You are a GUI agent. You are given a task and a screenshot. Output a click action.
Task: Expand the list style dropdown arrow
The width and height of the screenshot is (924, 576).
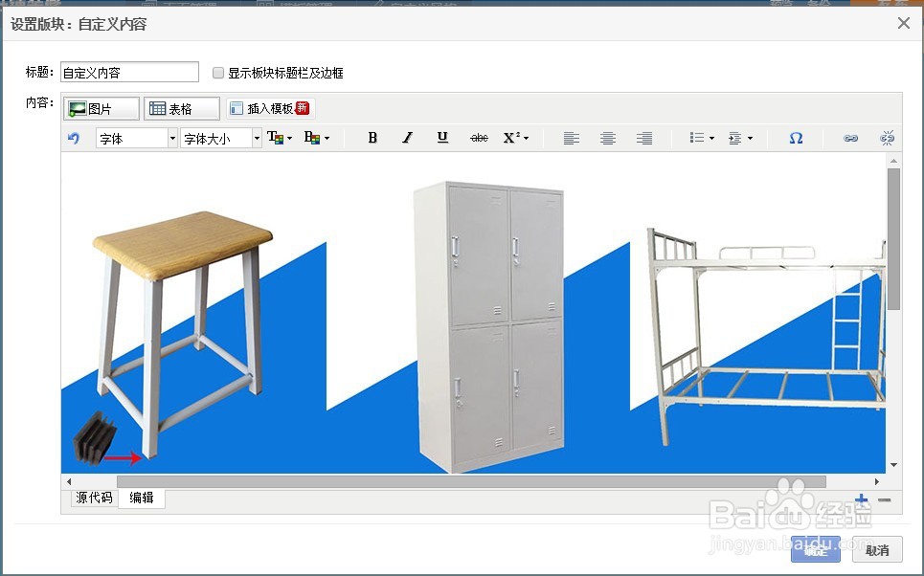[x=711, y=139]
